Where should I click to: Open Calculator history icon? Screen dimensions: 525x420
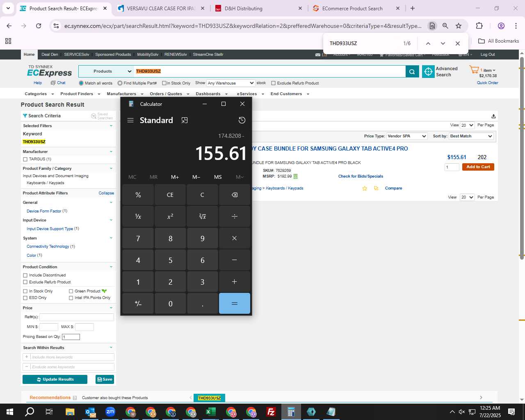(242, 120)
